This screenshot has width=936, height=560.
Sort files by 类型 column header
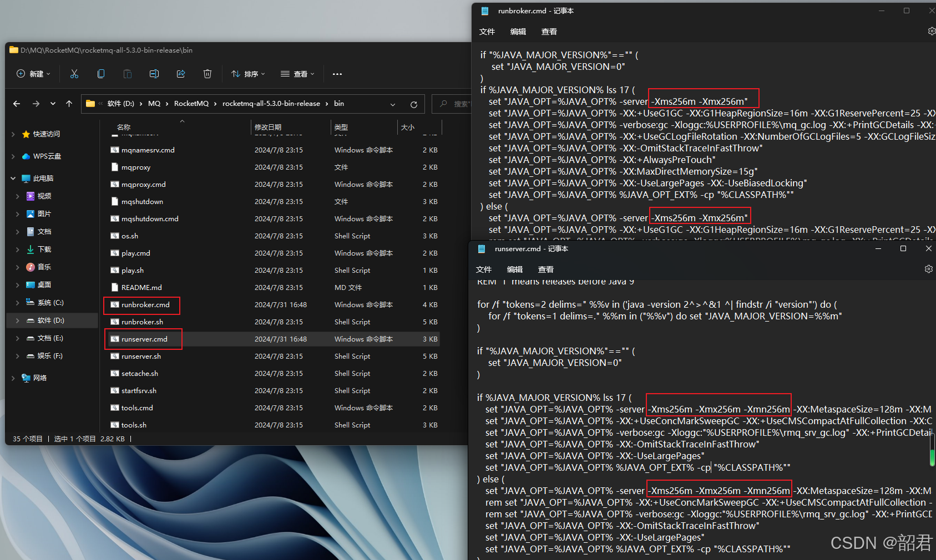click(341, 127)
